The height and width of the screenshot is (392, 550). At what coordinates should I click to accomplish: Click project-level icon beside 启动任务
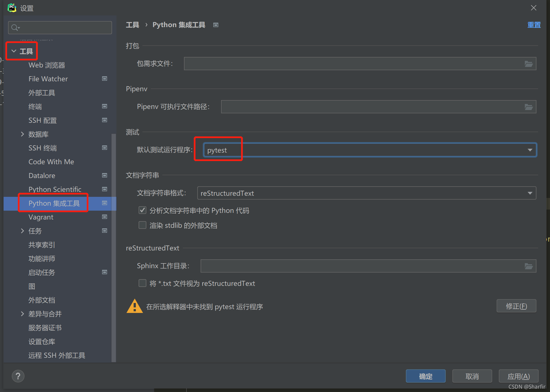pos(105,272)
